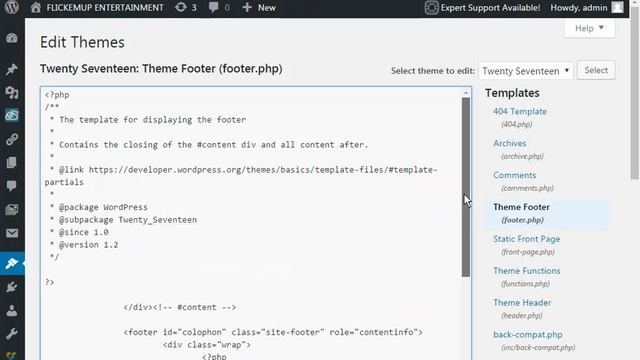This screenshot has height=360, width=640.
Task: Open the Media icon in the sidebar
Action: (x=12, y=93)
